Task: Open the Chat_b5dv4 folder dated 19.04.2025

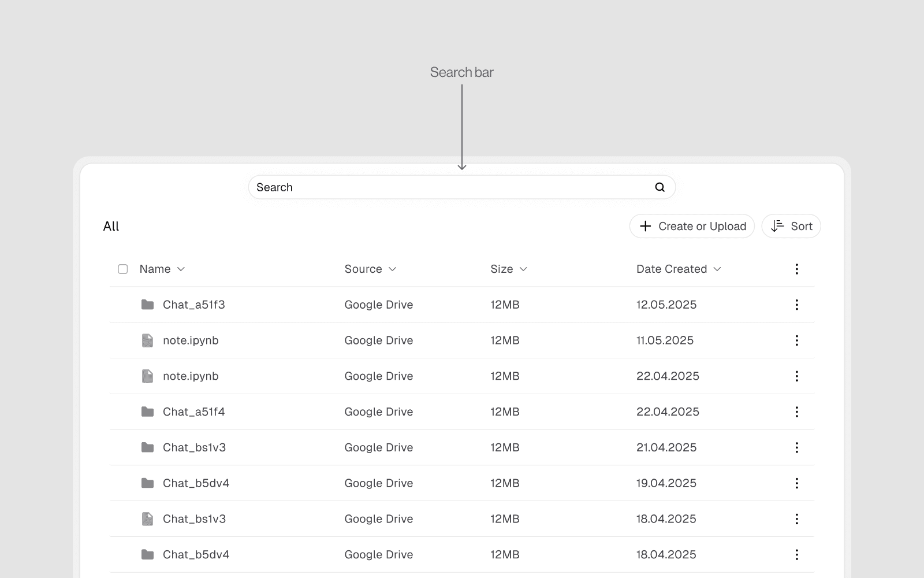Action: 196,483
